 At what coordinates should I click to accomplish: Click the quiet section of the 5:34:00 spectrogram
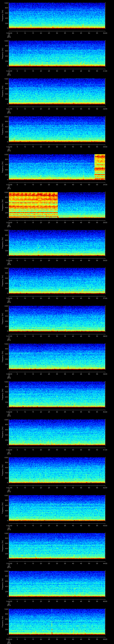pos(81,205)
